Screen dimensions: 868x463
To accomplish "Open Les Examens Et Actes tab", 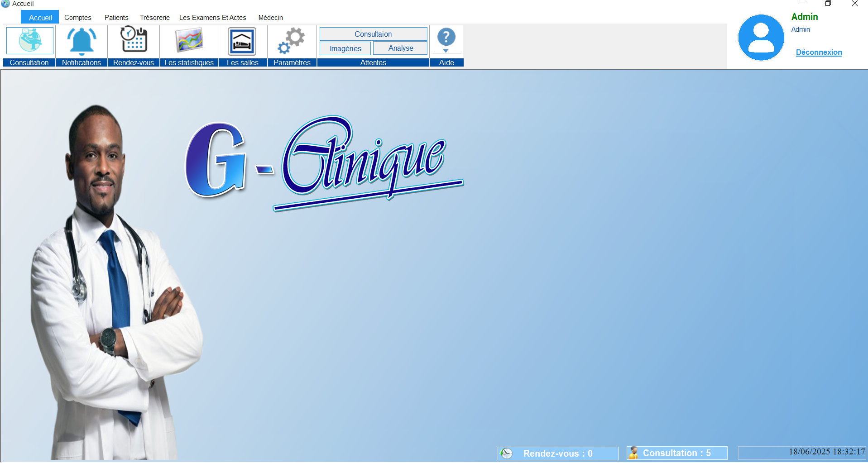I will point(213,18).
